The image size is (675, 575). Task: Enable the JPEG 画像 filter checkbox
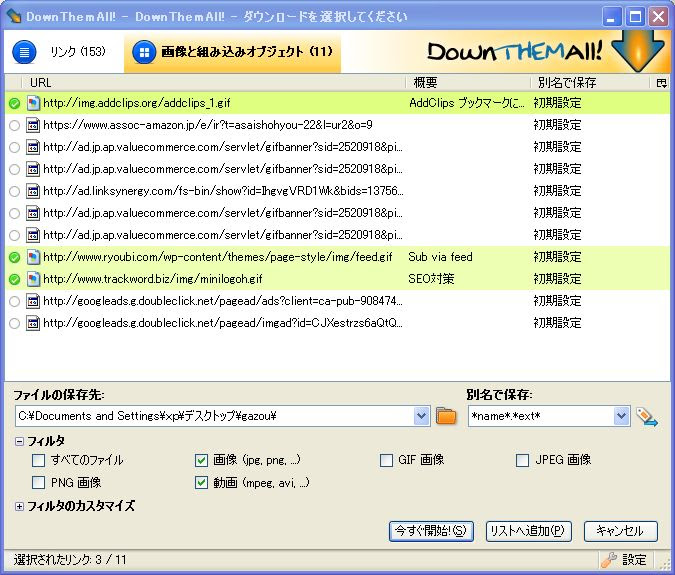pyautogui.click(x=522, y=461)
